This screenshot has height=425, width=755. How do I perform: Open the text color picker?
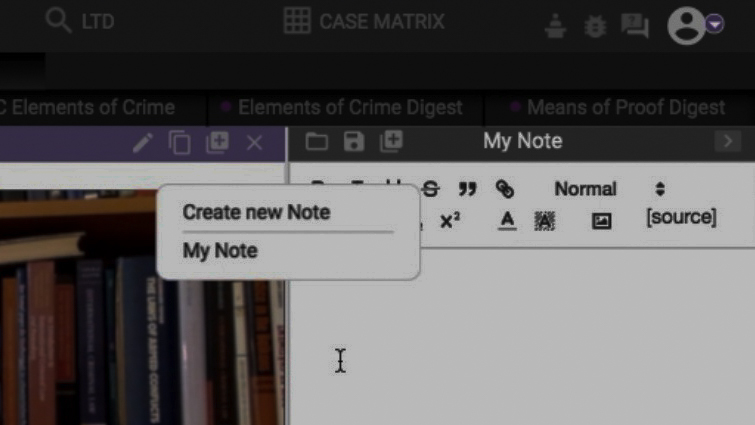507,221
